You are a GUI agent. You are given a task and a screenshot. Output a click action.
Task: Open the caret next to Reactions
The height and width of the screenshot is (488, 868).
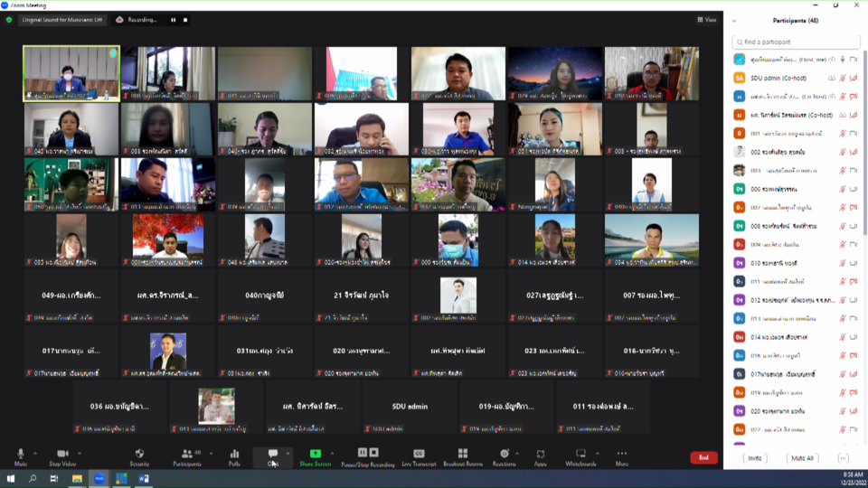[517, 454]
